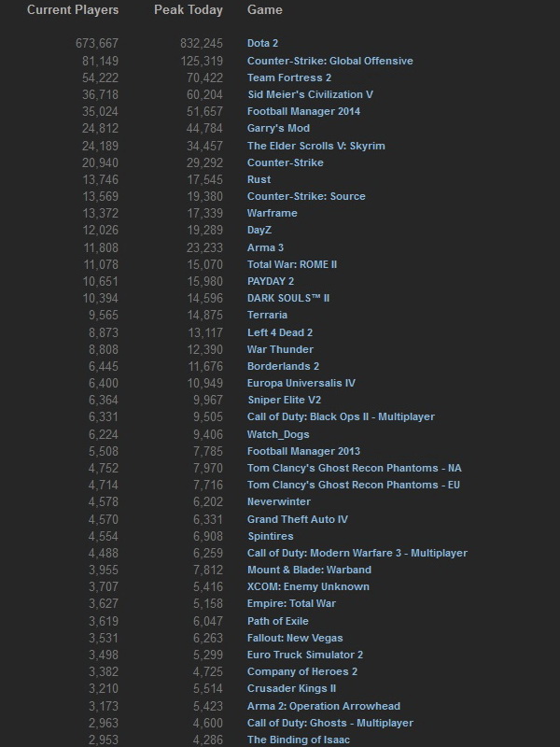Click Europa Universalis IV link

[x=301, y=383]
